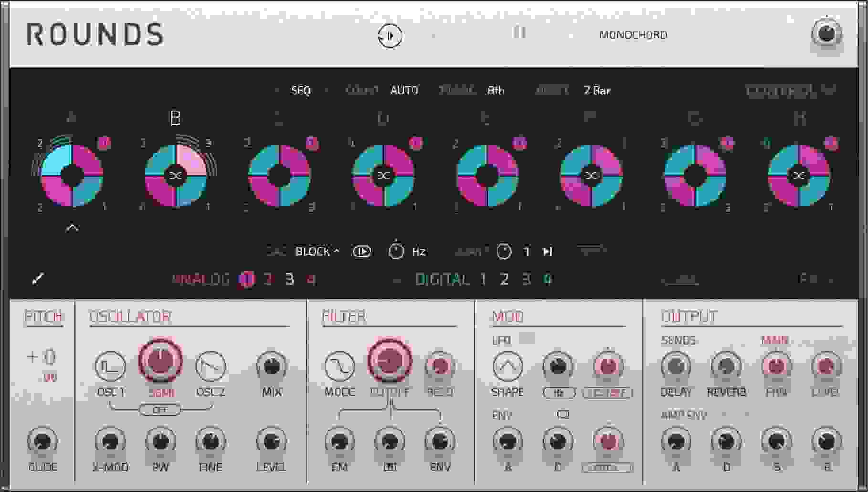Click the lowpass filter MODE icon
This screenshot has width=868, height=492.
pos(340,366)
